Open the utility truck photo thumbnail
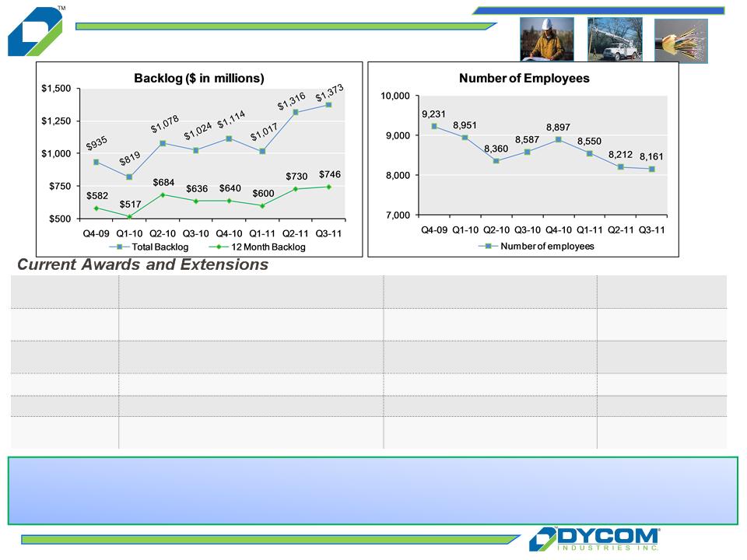 (615, 39)
